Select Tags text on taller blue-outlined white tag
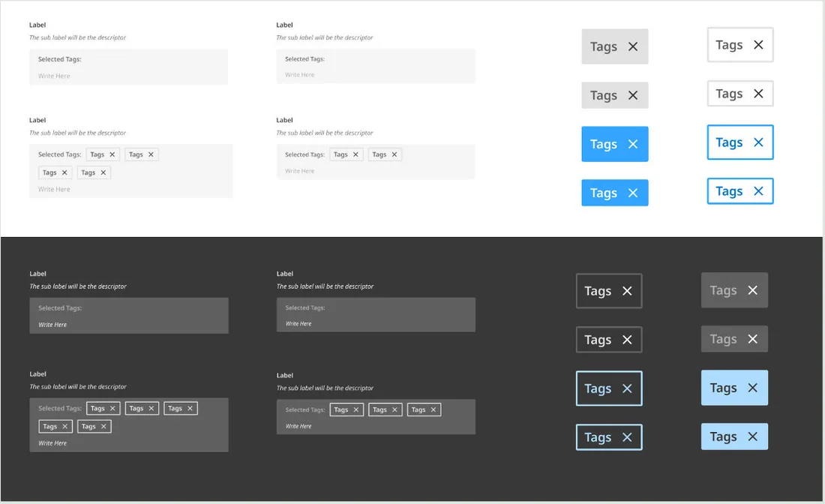 729,143
